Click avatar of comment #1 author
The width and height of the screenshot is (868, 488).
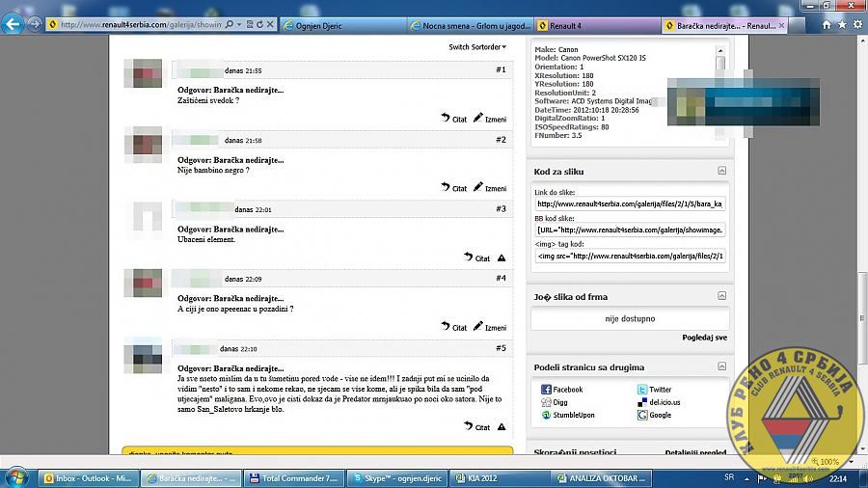tap(144, 73)
